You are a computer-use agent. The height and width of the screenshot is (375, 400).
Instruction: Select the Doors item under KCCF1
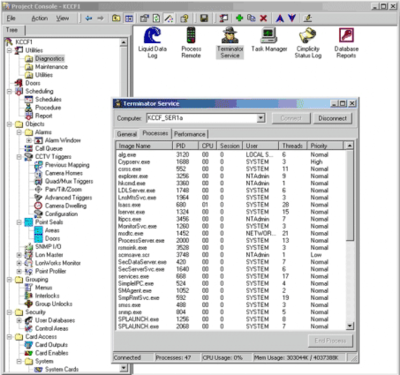pyautogui.click(x=33, y=83)
